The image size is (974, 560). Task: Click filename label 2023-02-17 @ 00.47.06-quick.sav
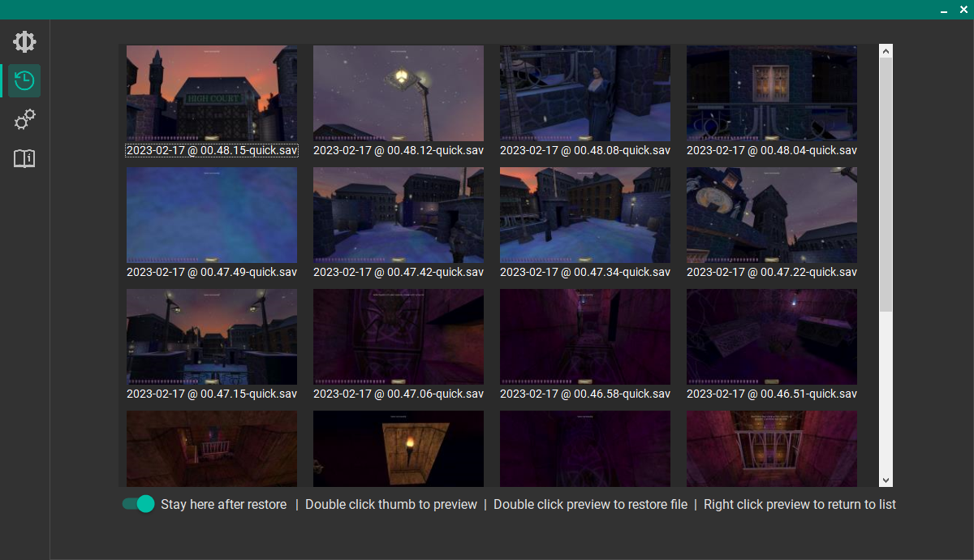(399, 394)
